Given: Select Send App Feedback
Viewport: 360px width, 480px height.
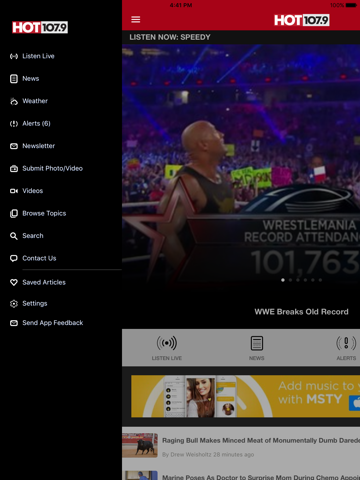Looking at the screenshot, I should point(47,323).
